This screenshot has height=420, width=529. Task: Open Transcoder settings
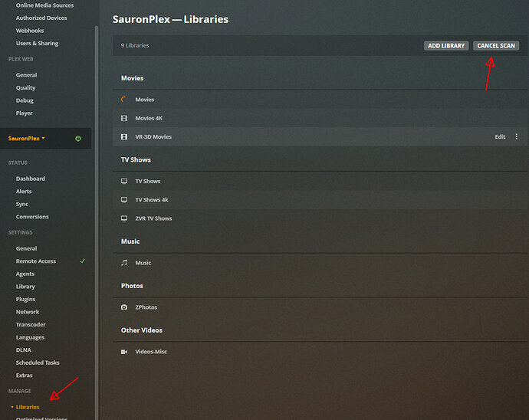(31, 324)
